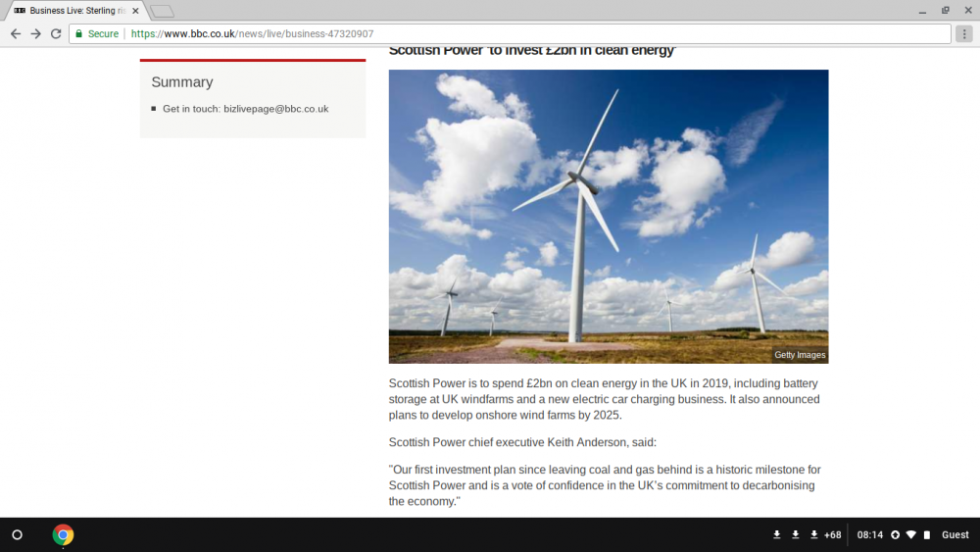Click the wind turbines article photo
Image resolution: width=980 pixels, height=552 pixels.
(x=609, y=217)
